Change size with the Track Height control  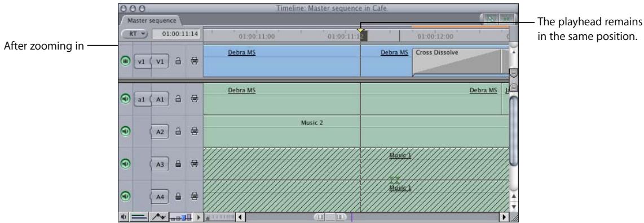pyautogui.click(x=180, y=216)
